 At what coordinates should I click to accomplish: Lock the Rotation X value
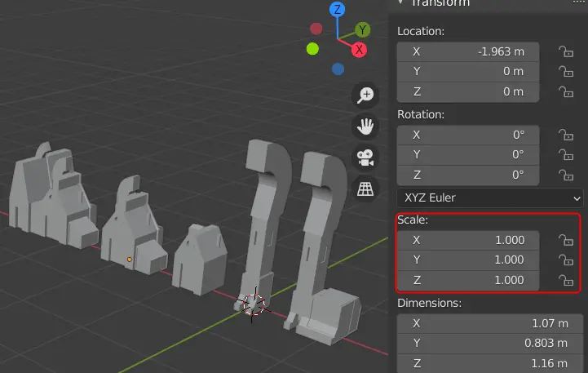[566, 135]
